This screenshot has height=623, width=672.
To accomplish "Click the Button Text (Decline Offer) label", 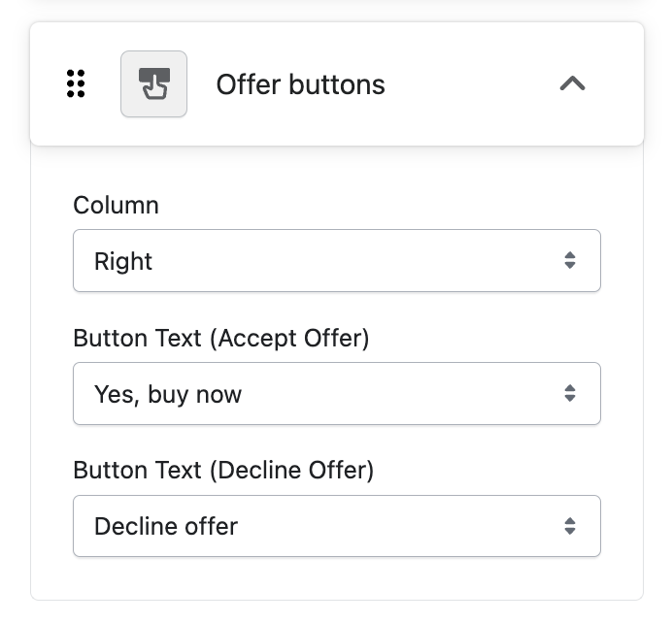I will [223, 471].
